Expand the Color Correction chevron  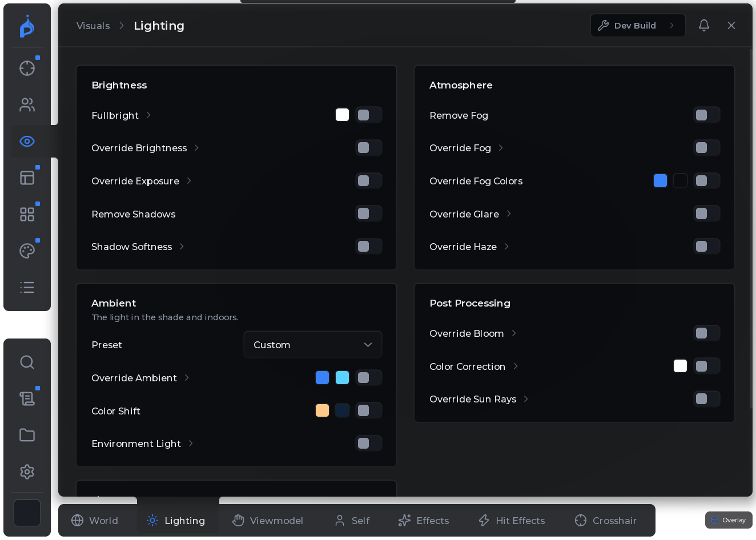click(515, 366)
